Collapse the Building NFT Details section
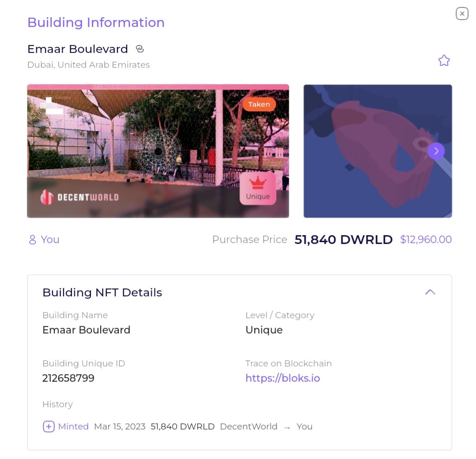Viewport: 476px width, 459px height. coord(430,292)
